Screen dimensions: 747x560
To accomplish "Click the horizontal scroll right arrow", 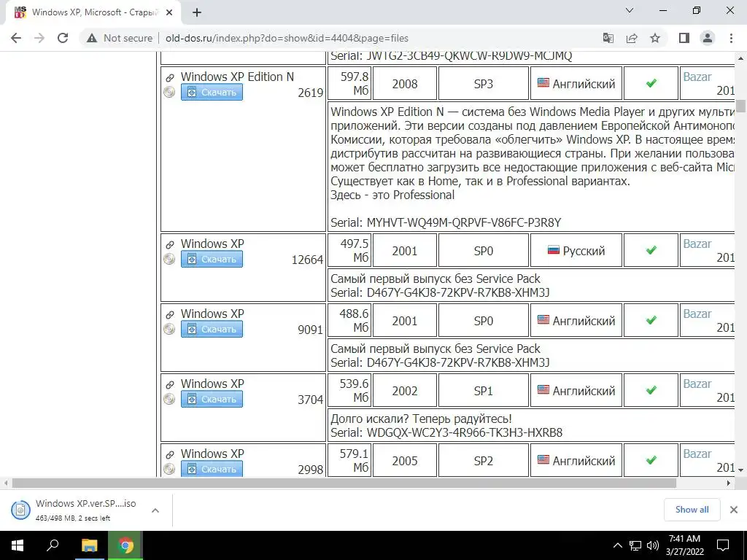I will click(x=729, y=483).
